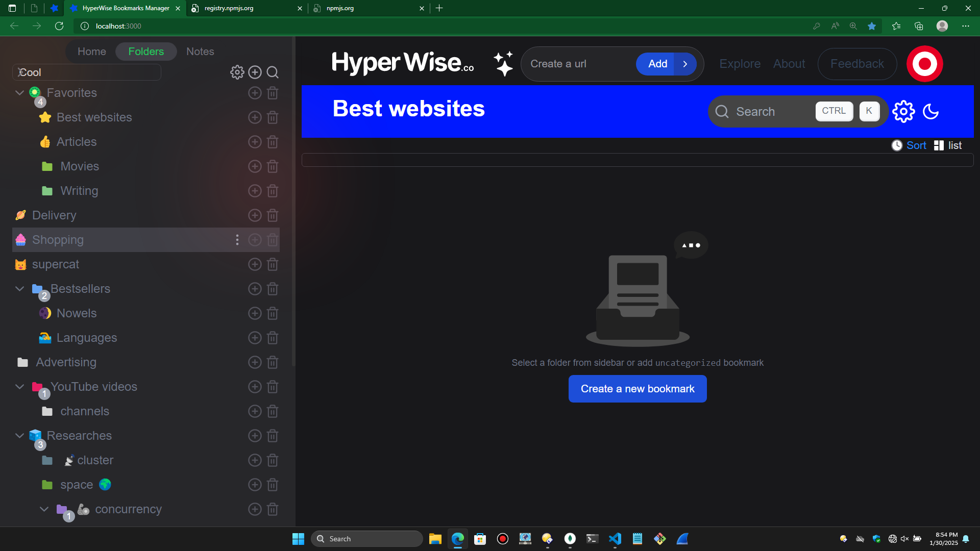Open the red user avatar
The width and height of the screenshot is (980, 551).
[924, 64]
